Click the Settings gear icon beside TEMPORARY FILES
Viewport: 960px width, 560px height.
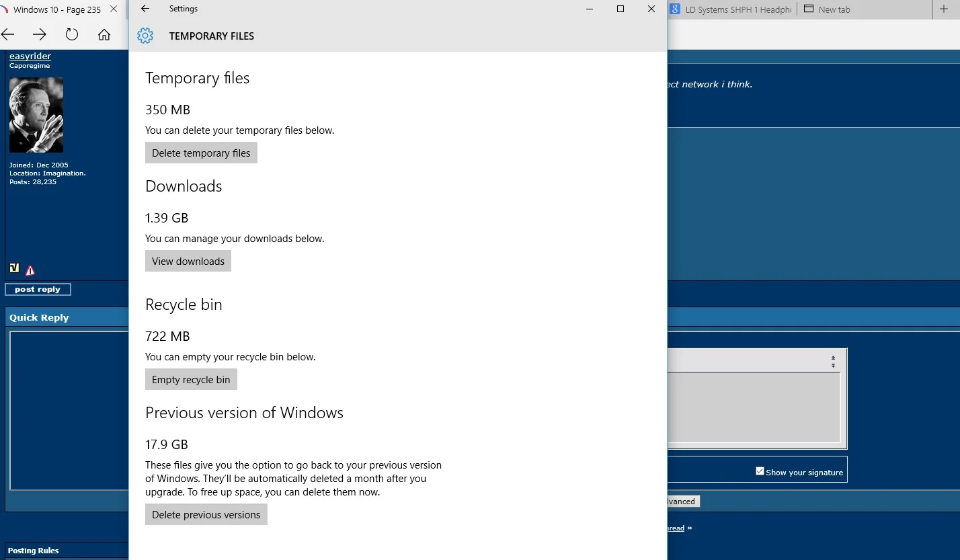(145, 36)
